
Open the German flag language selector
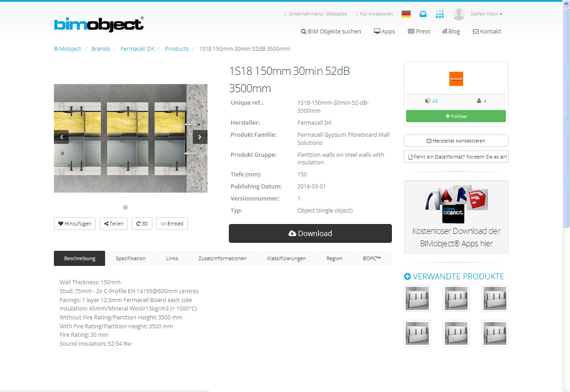point(406,14)
